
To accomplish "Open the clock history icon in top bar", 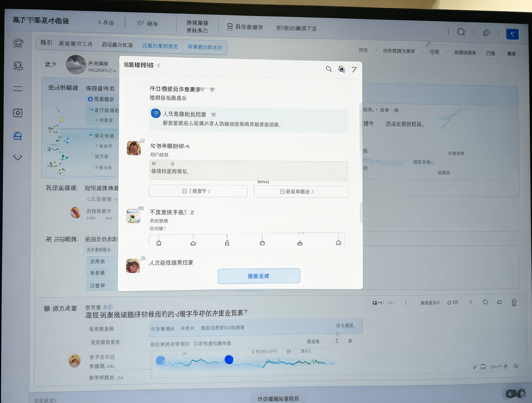I will pyautogui.click(x=487, y=33).
